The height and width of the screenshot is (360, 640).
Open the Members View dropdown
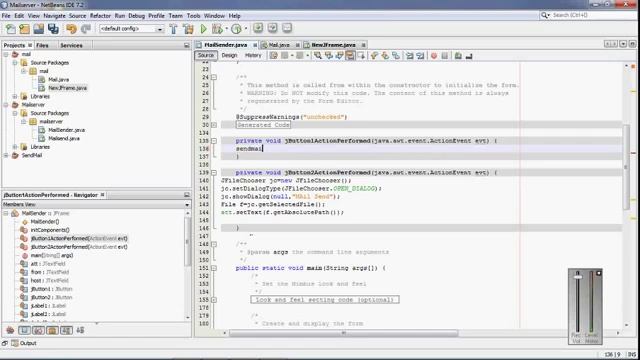[187, 204]
